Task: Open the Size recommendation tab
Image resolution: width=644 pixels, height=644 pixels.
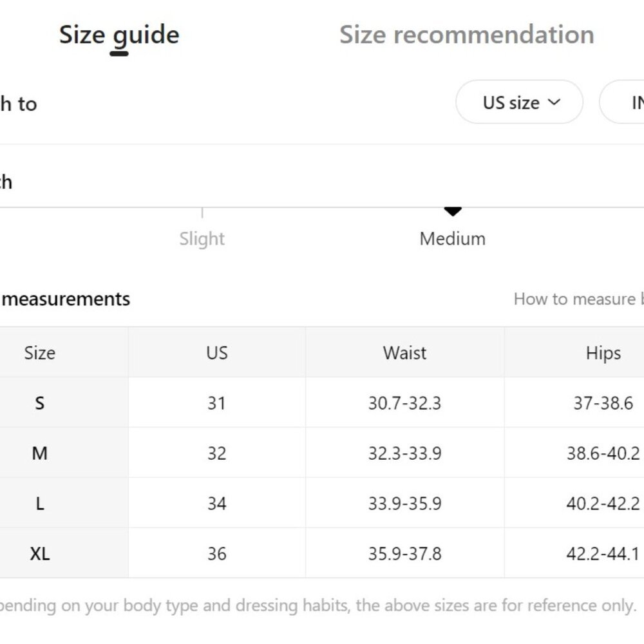Action: [467, 35]
